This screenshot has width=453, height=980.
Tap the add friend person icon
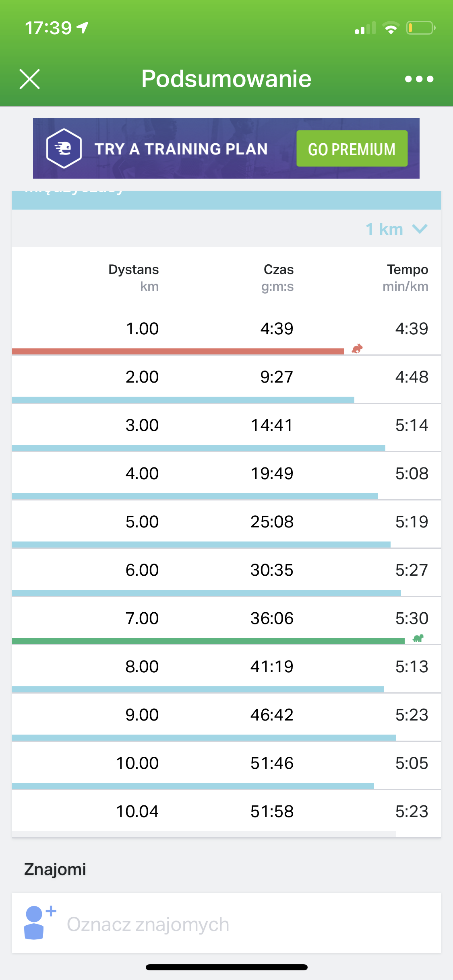[38, 922]
